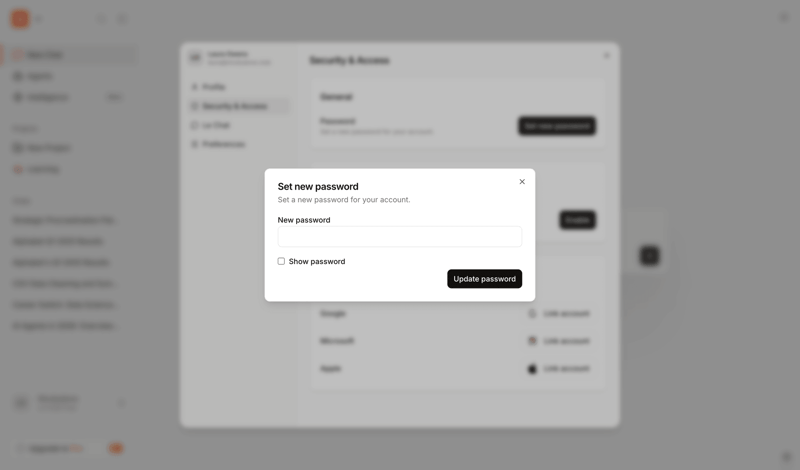Click the Google logo icon
The height and width of the screenshot is (470, 800).
coord(532,314)
